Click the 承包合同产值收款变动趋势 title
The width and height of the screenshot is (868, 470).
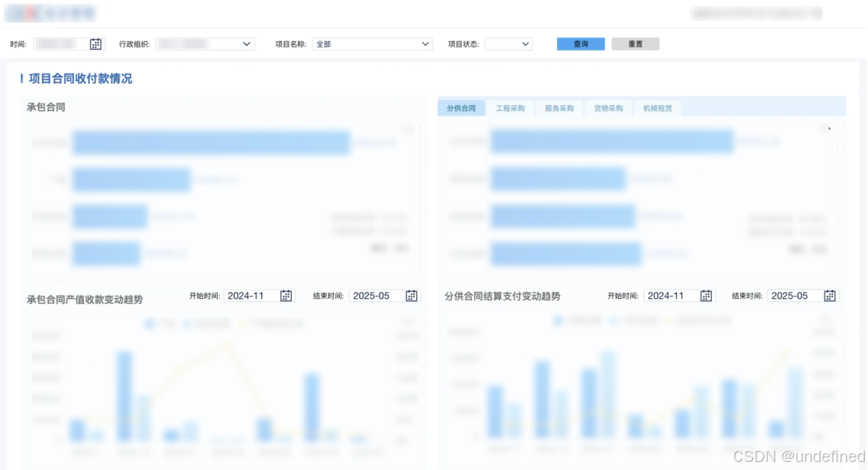click(x=84, y=300)
